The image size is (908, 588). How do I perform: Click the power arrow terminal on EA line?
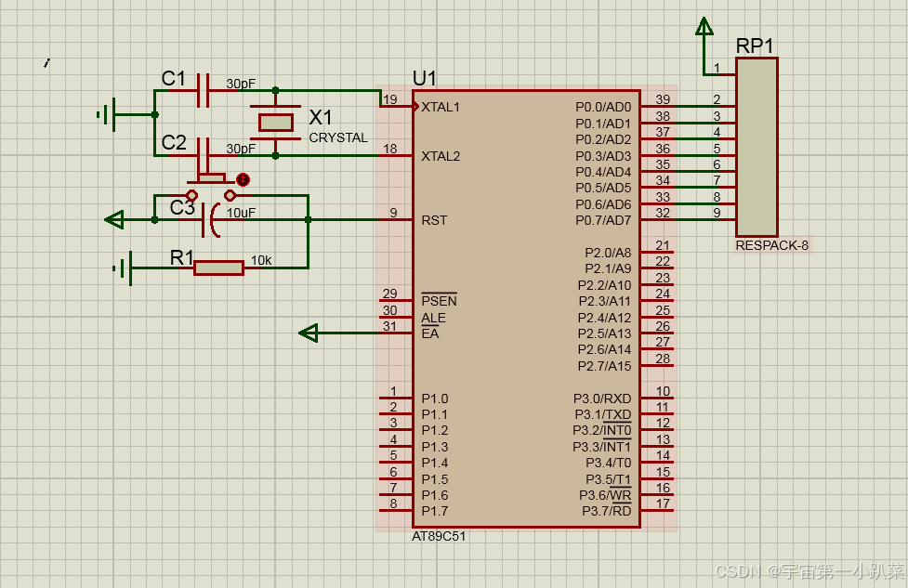[308, 333]
